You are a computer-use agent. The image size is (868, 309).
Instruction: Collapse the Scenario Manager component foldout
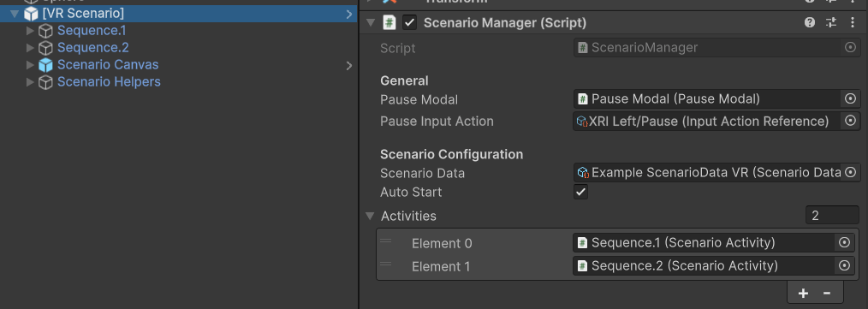[x=371, y=23]
